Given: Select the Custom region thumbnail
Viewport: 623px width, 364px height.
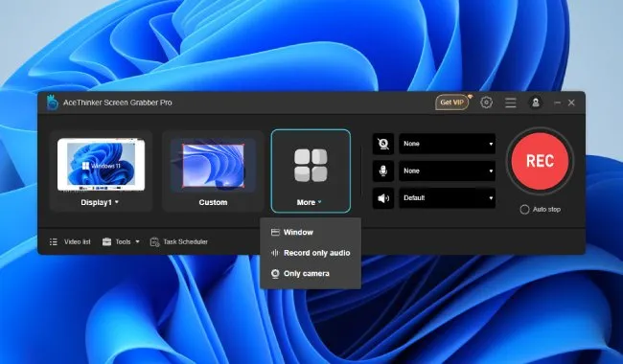Looking at the screenshot, I should (213, 166).
